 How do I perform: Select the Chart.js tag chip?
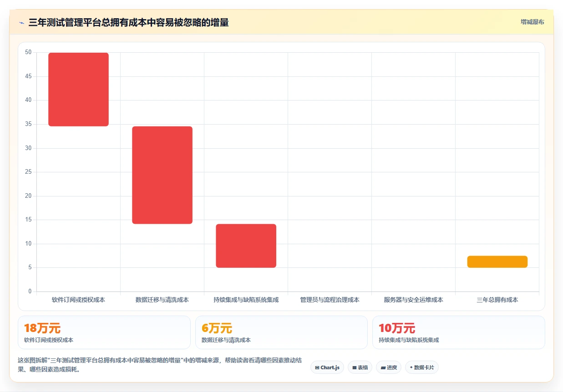(x=327, y=367)
